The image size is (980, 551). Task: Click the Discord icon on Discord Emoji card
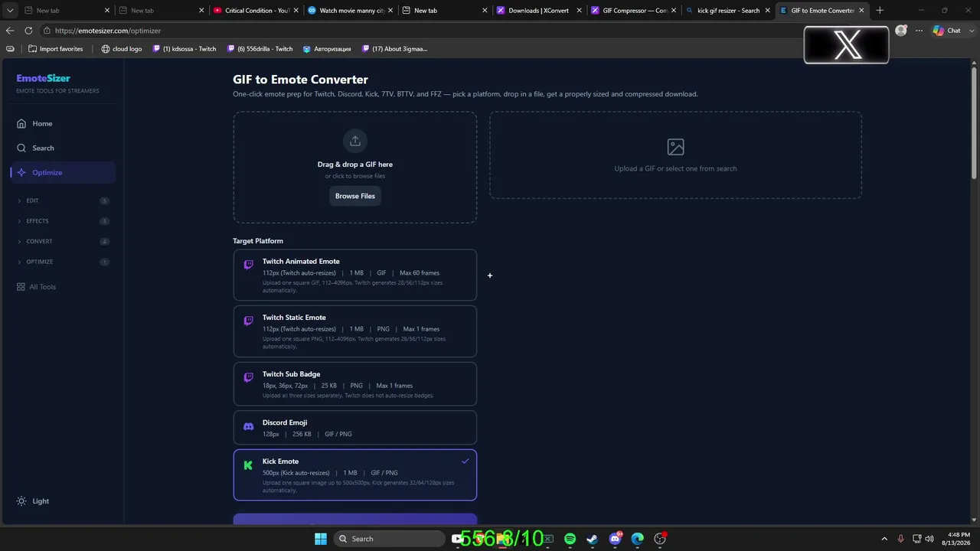[248, 426]
